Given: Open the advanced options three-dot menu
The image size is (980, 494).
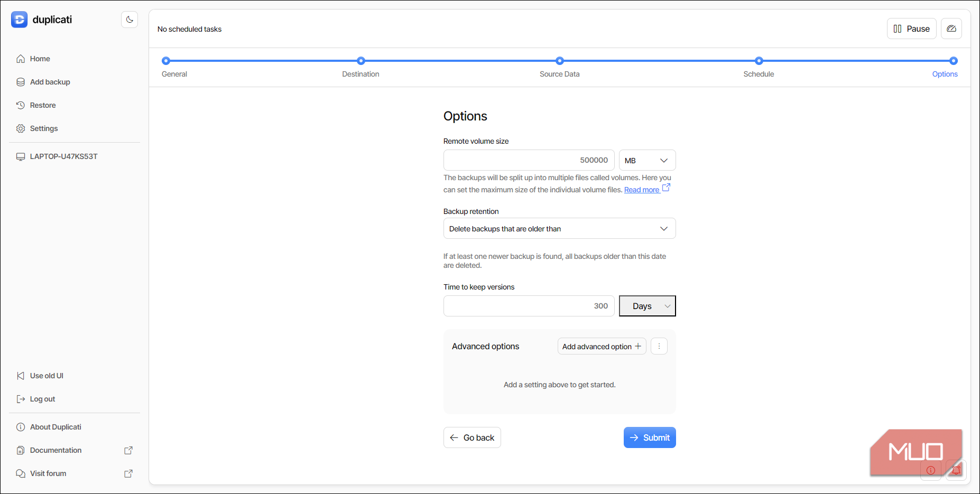Looking at the screenshot, I should (x=659, y=346).
